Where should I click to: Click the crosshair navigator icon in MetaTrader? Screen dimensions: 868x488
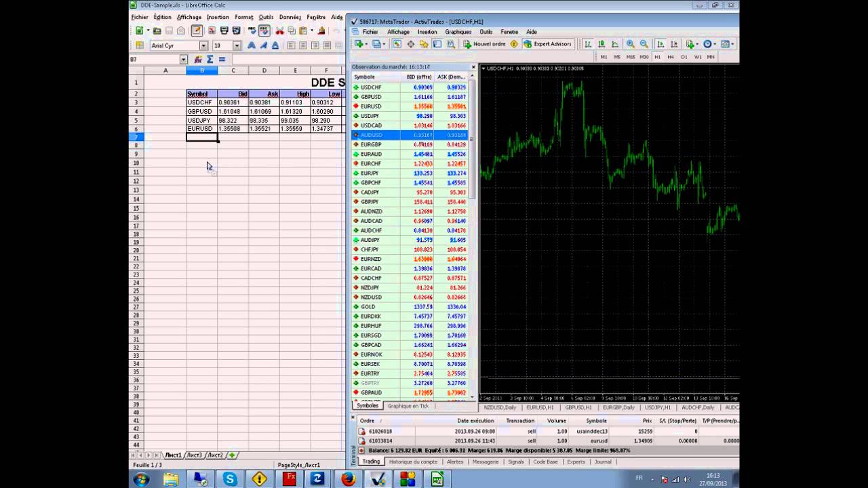tap(411, 44)
